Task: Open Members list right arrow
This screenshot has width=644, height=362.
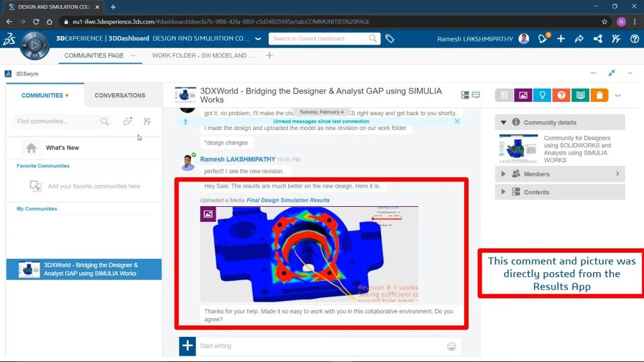Action: (x=618, y=173)
